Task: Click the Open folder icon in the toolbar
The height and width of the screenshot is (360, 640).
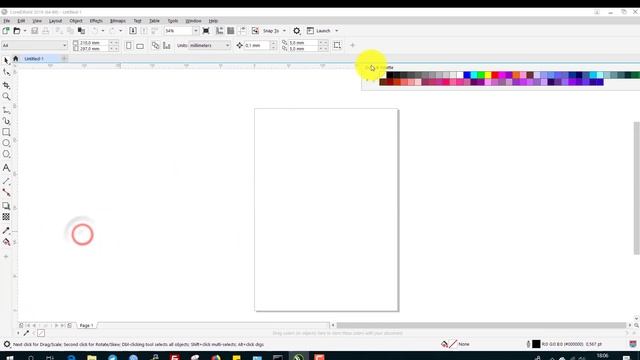Action: click(17, 31)
